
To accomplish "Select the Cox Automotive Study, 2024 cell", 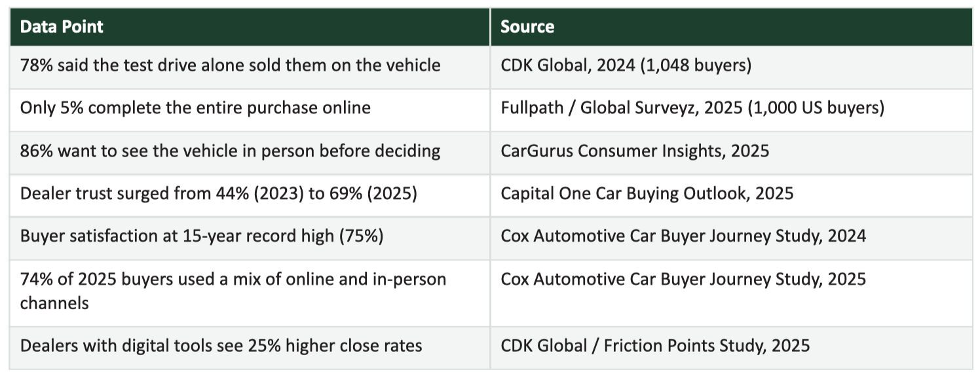I will coord(731,238).
